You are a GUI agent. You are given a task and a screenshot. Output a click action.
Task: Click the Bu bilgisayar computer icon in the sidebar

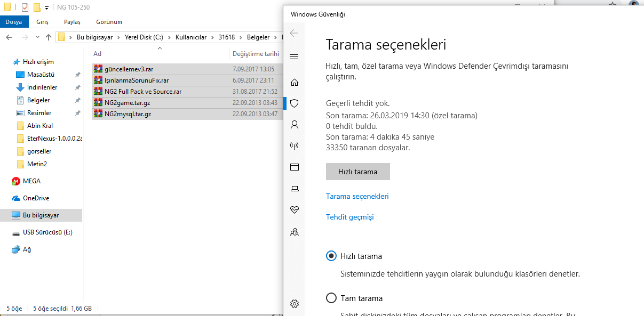[x=16, y=215]
